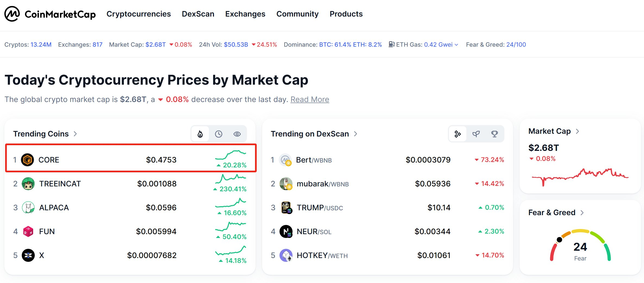Click the Read More link

(x=310, y=100)
